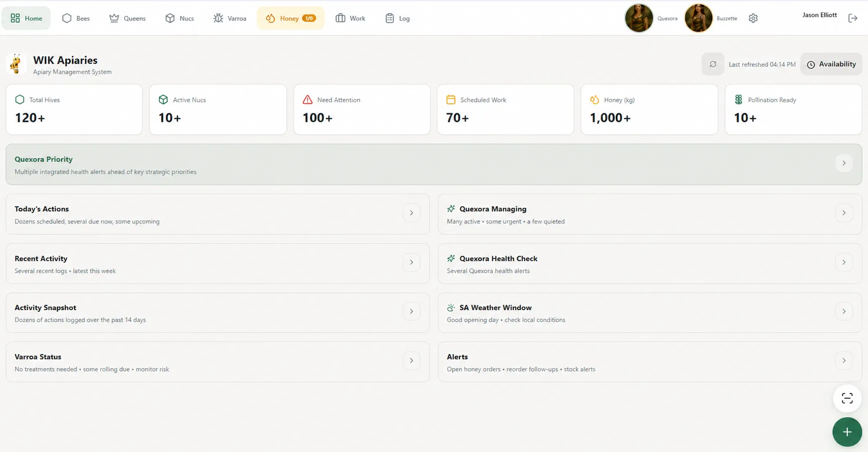The width and height of the screenshot is (868, 452).
Task: Go to the Queens tab
Action: coord(127,18)
